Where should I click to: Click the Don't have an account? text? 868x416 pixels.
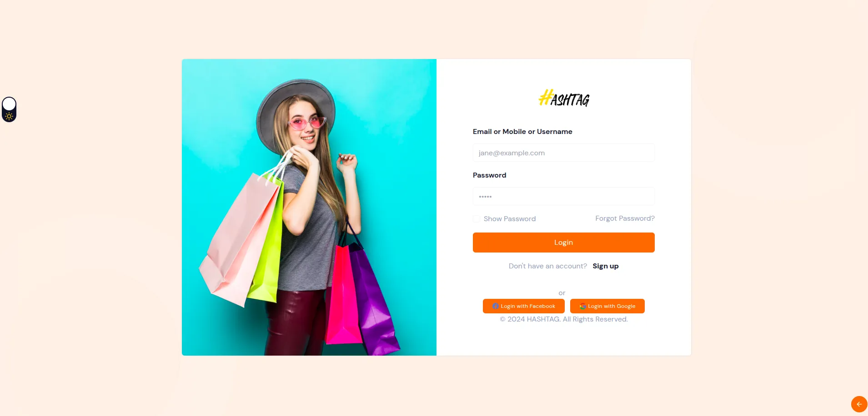[548, 266]
